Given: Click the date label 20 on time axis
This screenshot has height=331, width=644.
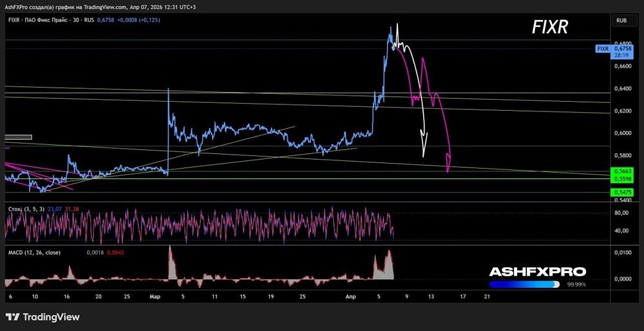Looking at the screenshot, I should pos(99,296).
